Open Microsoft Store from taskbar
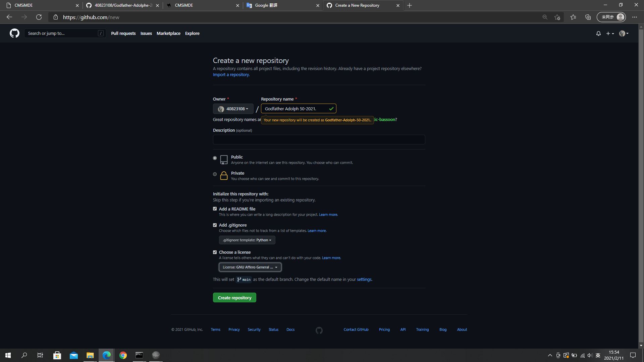 (57, 355)
